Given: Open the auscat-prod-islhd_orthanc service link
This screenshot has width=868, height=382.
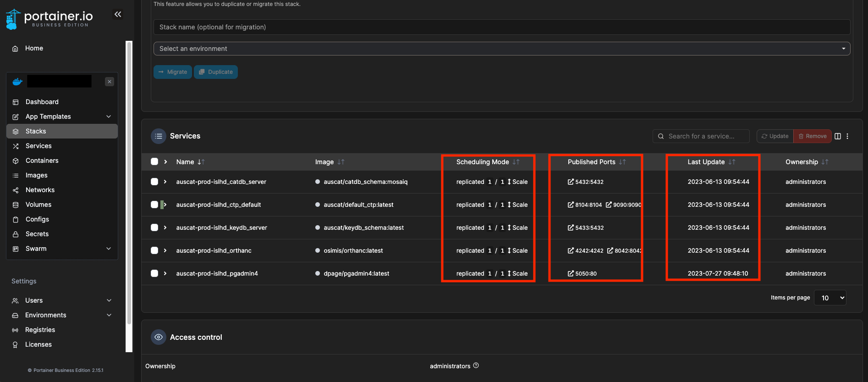Looking at the screenshot, I should [214, 250].
